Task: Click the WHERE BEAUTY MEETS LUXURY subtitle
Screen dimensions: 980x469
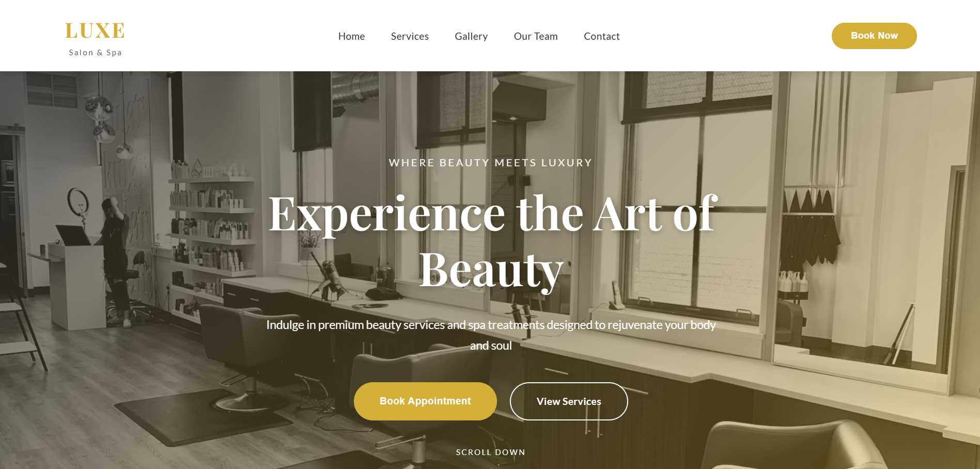Action: pos(490,163)
